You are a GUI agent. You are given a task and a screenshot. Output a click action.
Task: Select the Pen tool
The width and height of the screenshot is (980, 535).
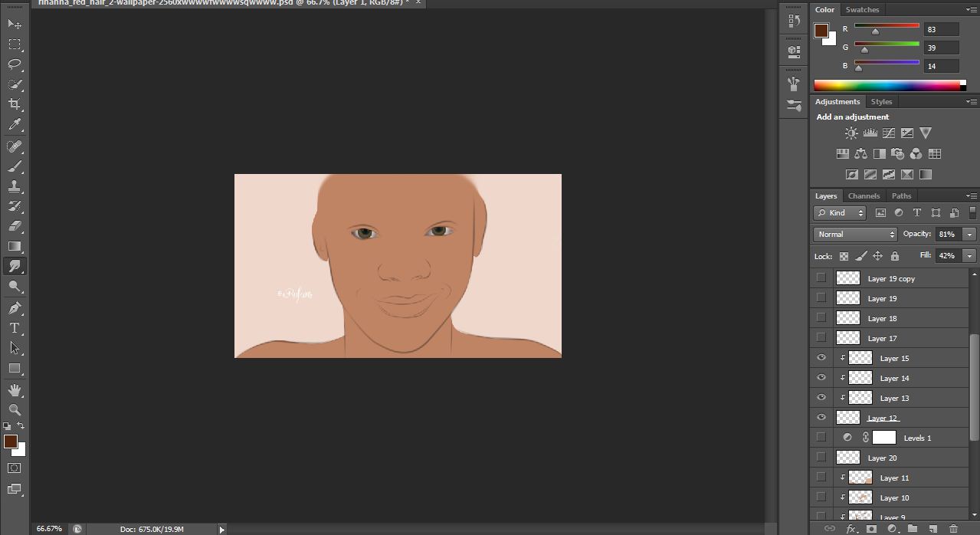[x=15, y=308]
